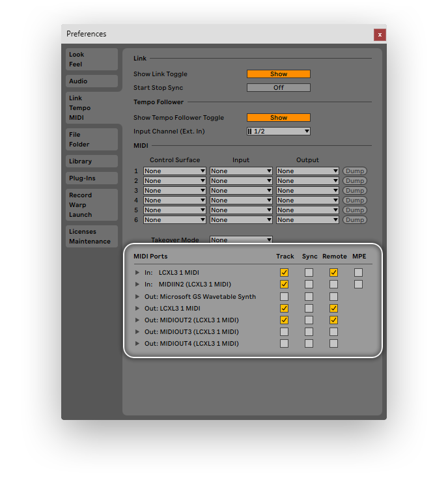The height and width of the screenshot is (489, 448).
Task: Uncheck Remote for Out: MIDIOUT2
Action: point(333,320)
